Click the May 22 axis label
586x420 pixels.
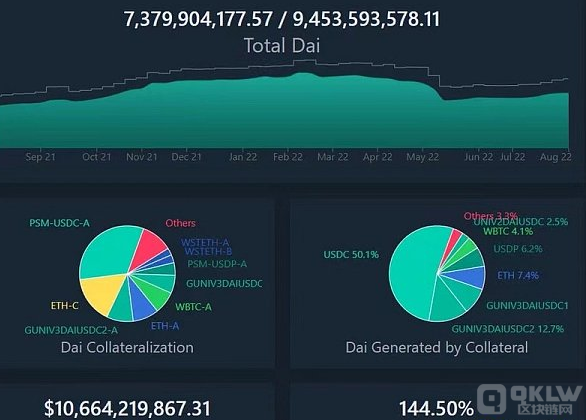click(x=422, y=157)
